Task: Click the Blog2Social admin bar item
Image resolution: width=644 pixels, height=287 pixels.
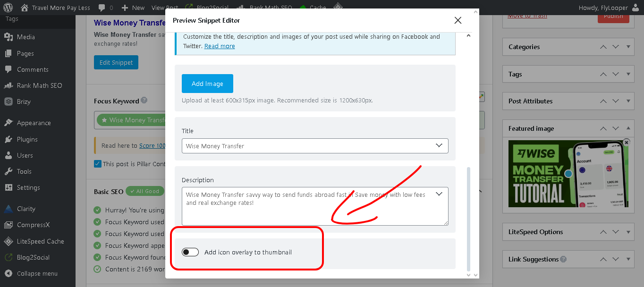Action: coord(207,8)
